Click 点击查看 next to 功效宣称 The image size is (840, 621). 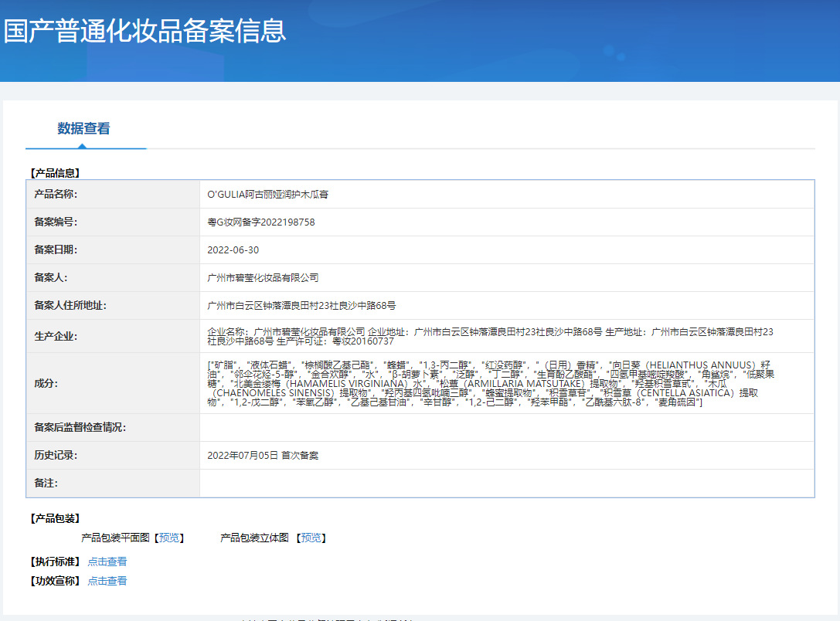pyautogui.click(x=107, y=581)
